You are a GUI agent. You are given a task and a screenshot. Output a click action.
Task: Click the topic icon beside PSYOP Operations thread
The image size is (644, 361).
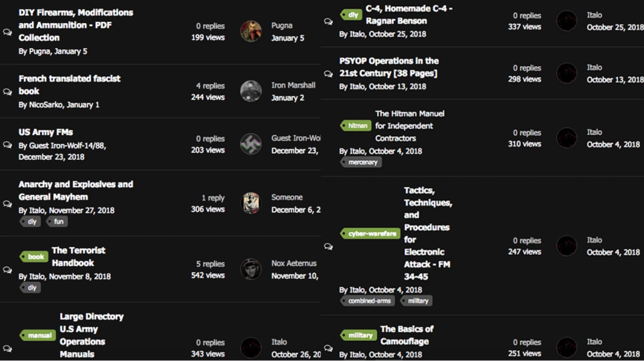(328, 74)
